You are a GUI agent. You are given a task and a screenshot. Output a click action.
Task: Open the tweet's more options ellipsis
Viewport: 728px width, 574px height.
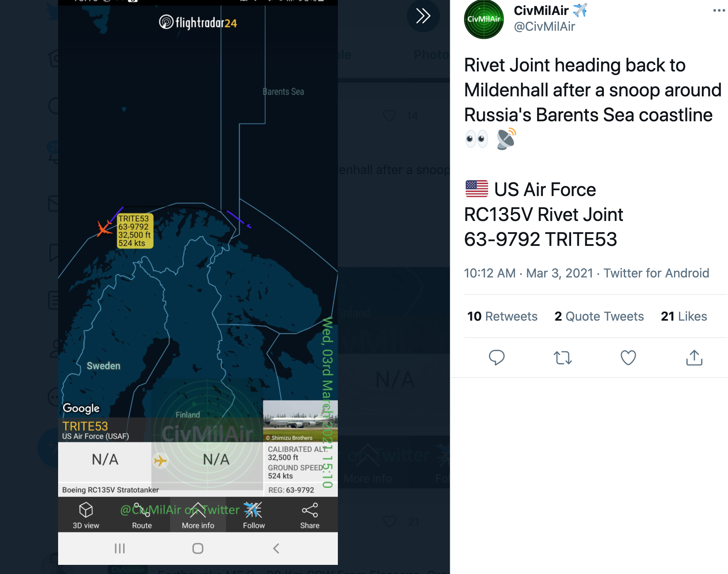point(719,11)
